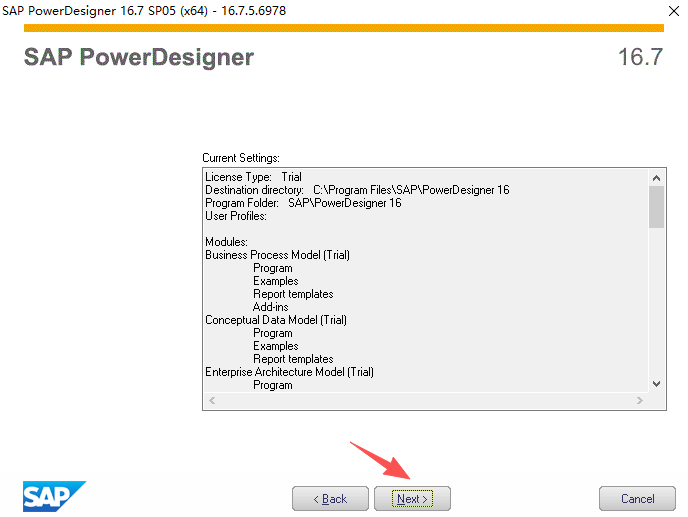Click the scroll down arrow in Current Settings

click(x=656, y=384)
